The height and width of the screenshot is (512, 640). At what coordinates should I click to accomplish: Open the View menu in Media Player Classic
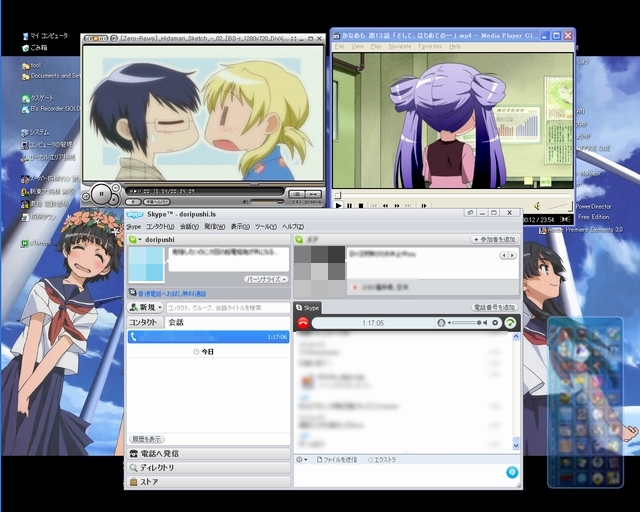coord(357,47)
